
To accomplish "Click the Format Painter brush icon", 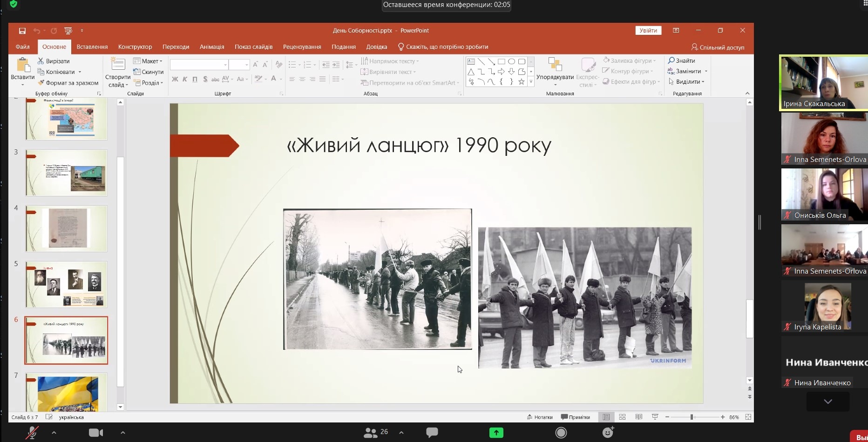I will 41,83.
